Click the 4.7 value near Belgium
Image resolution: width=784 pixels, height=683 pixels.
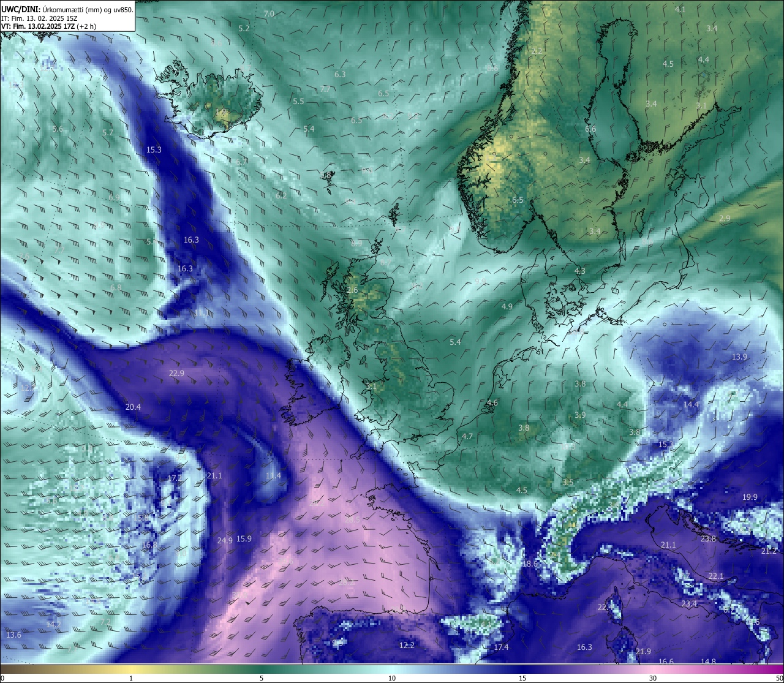pyautogui.click(x=467, y=436)
